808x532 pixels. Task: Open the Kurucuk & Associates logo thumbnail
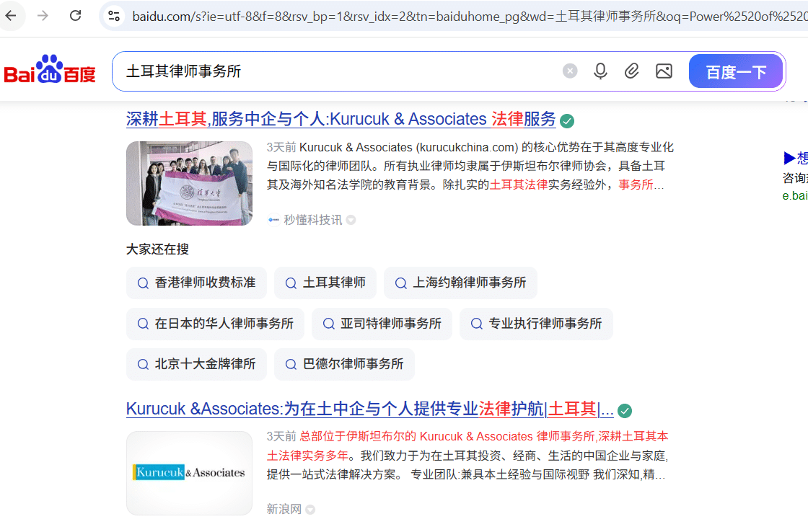[x=189, y=473]
